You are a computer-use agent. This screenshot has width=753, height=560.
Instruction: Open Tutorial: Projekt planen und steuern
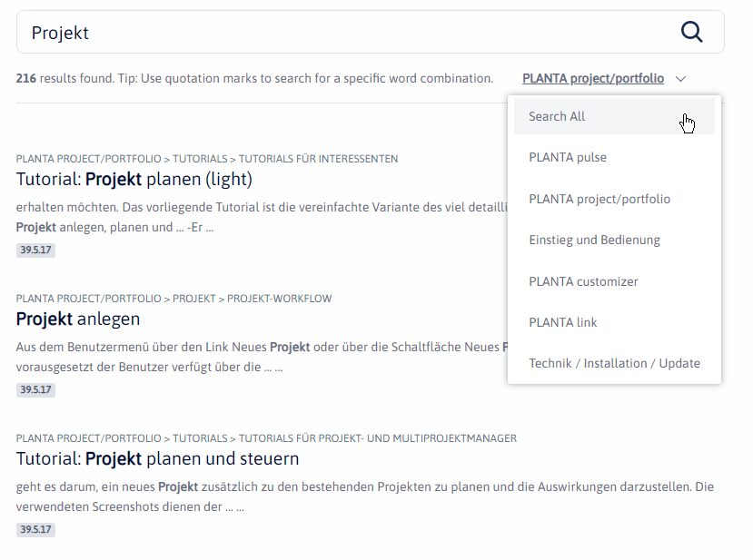[x=157, y=458]
